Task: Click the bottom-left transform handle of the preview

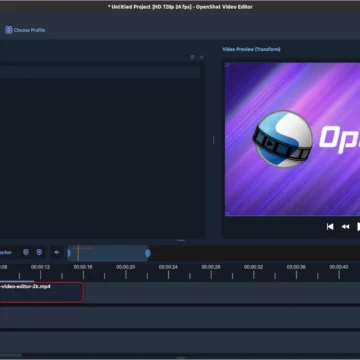Action: tap(227, 214)
